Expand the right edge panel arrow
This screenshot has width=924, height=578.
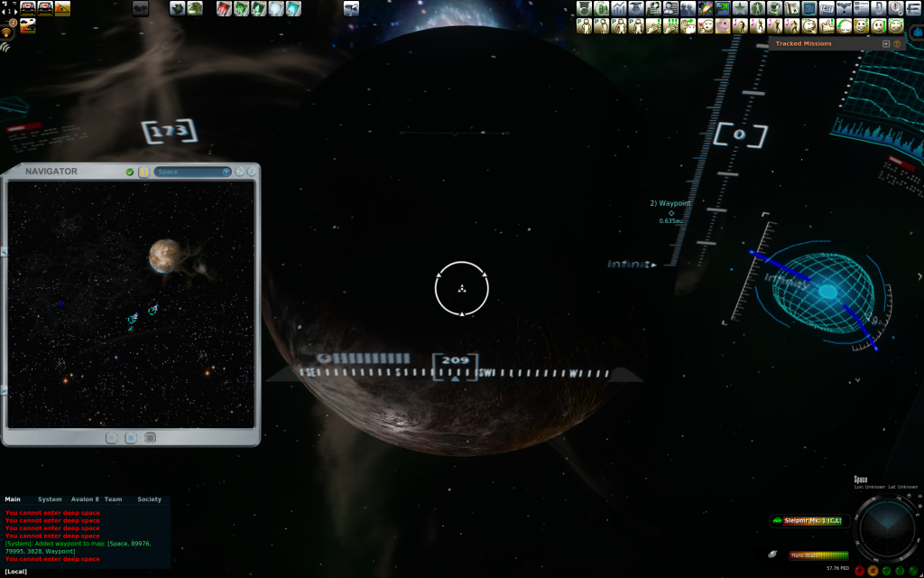[919, 276]
